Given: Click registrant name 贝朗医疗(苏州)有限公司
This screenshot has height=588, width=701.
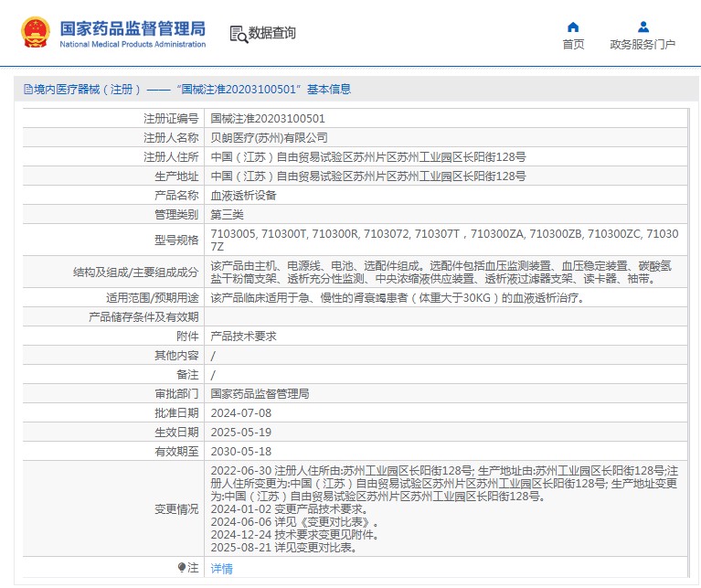Looking at the screenshot, I should tap(269, 138).
